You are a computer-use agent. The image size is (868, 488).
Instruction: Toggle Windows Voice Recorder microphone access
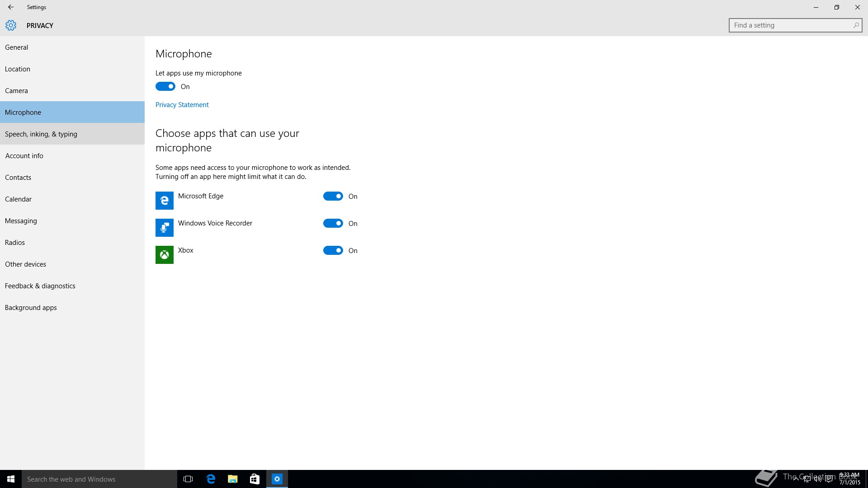point(333,223)
